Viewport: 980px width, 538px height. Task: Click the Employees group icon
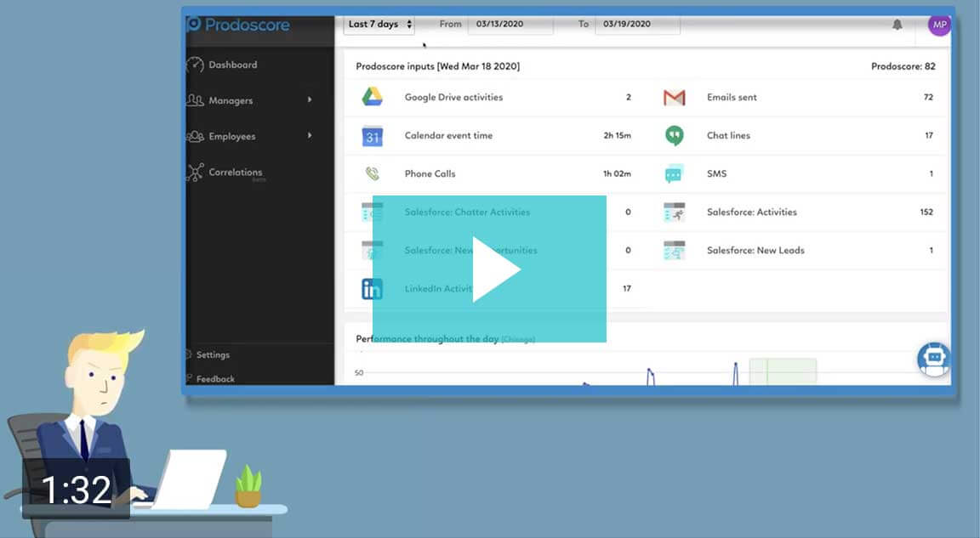tap(195, 136)
